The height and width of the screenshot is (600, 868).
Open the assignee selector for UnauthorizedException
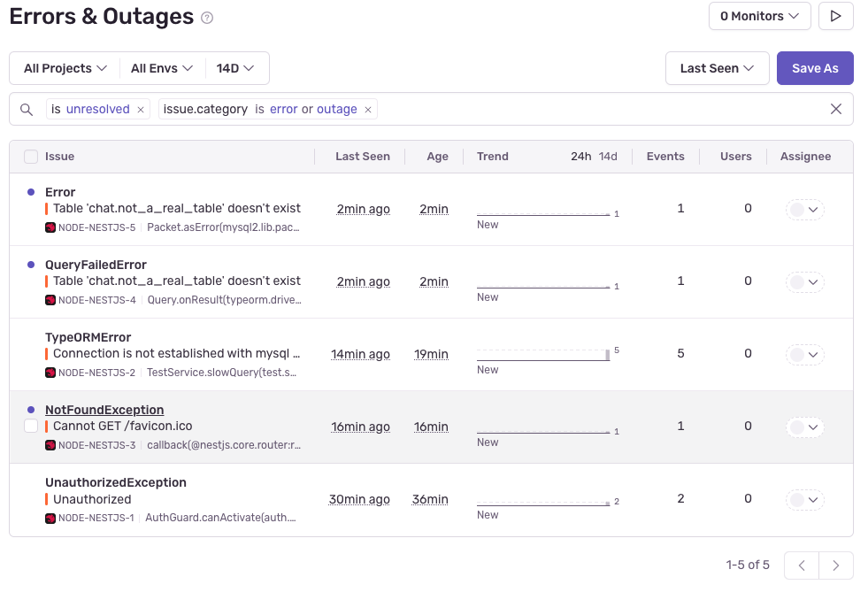(x=805, y=500)
